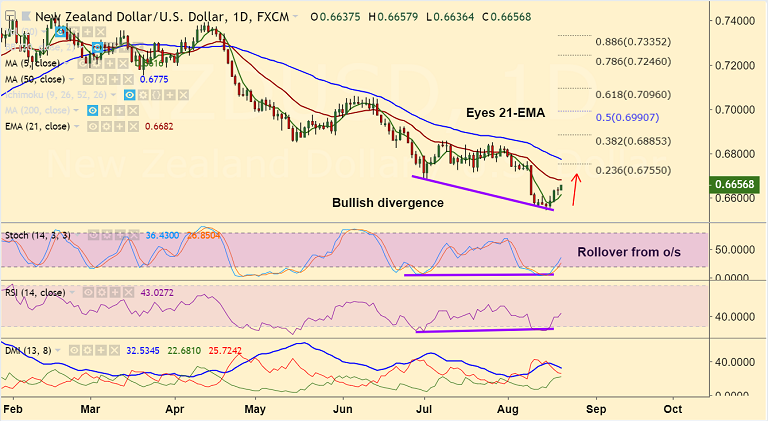768x421 pixels.
Task: Expand MA (200, close) dropdown arrow
Action: 76,111
